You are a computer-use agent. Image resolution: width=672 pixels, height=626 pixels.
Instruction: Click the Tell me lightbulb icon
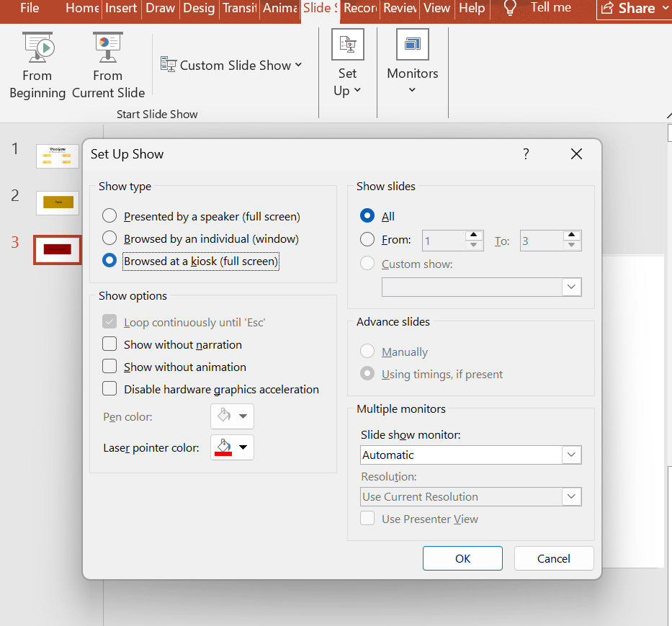coord(510,9)
